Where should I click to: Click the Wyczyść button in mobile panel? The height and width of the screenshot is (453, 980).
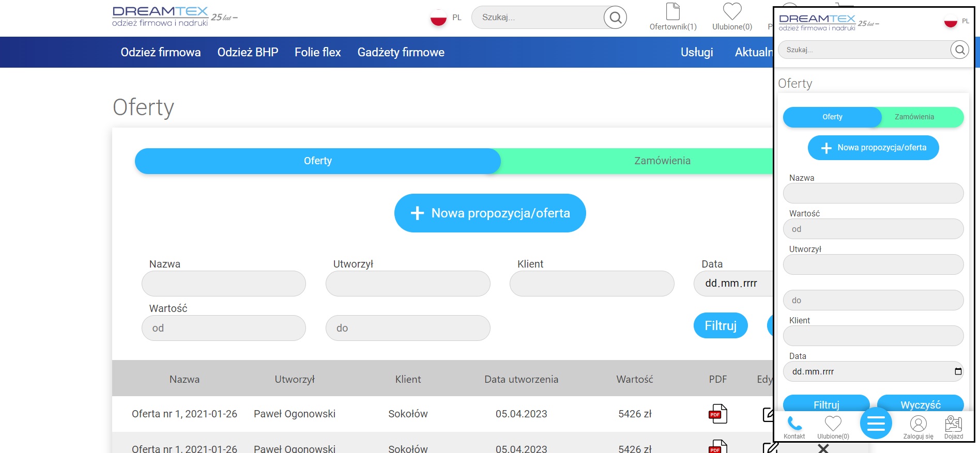coord(921,404)
